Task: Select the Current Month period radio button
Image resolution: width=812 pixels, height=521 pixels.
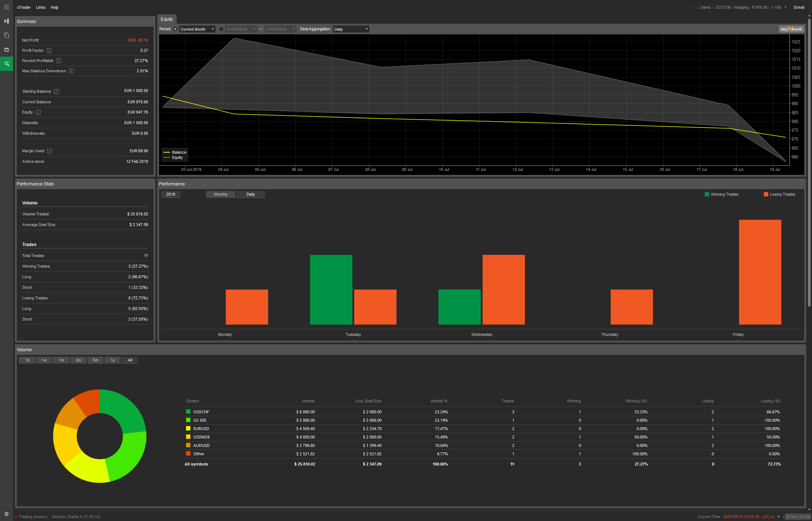Action: pos(175,29)
